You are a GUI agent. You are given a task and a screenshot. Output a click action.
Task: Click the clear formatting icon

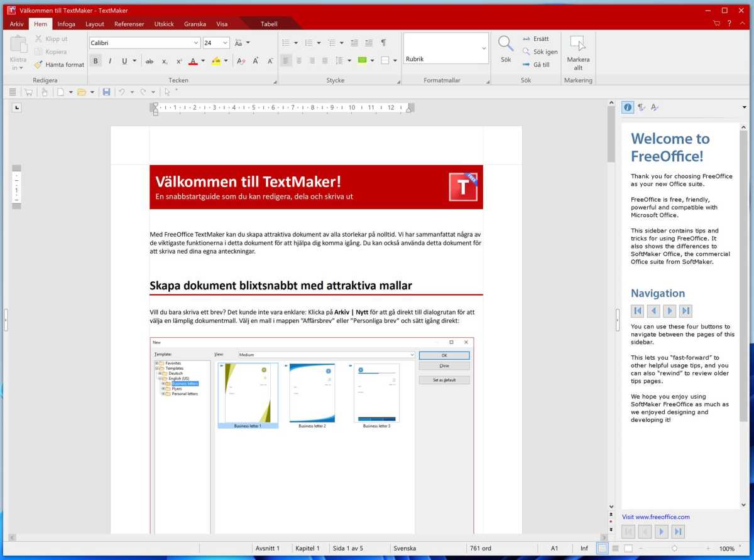241,61
